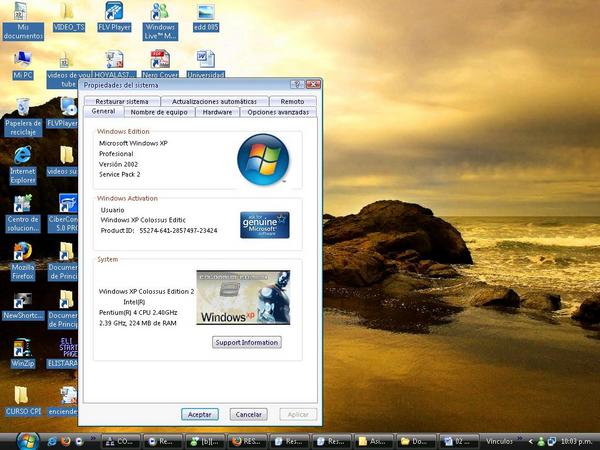Open Centro de soluciones desktop shortcut
This screenshot has width=600, height=450.
[23, 214]
